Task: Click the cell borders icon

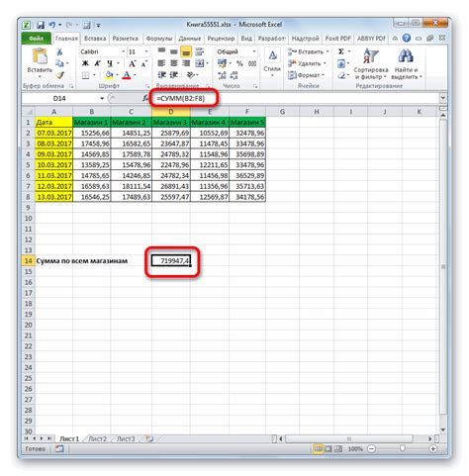Action: point(86,75)
